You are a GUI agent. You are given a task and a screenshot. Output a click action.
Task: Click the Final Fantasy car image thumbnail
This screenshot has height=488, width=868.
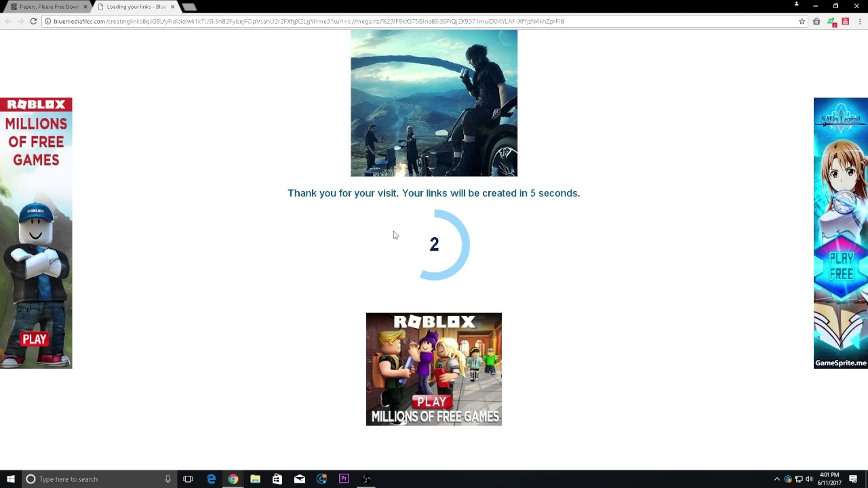pyautogui.click(x=434, y=103)
